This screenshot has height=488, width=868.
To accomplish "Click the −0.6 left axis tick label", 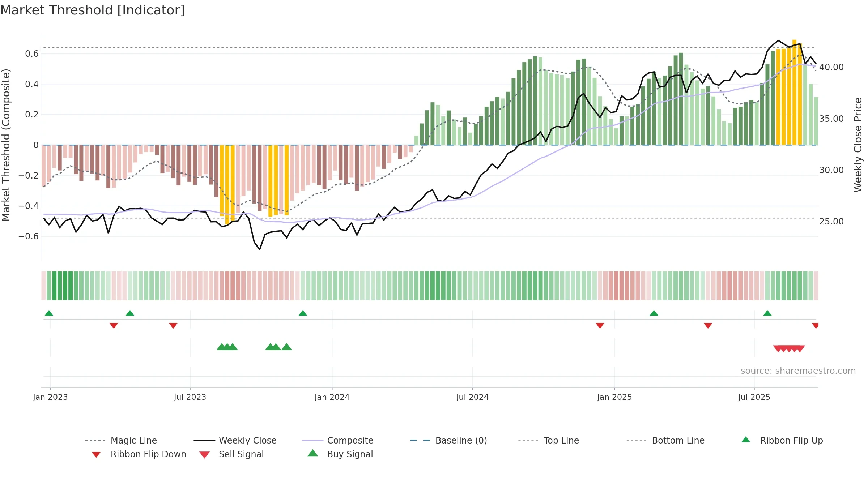I will 28,236.
